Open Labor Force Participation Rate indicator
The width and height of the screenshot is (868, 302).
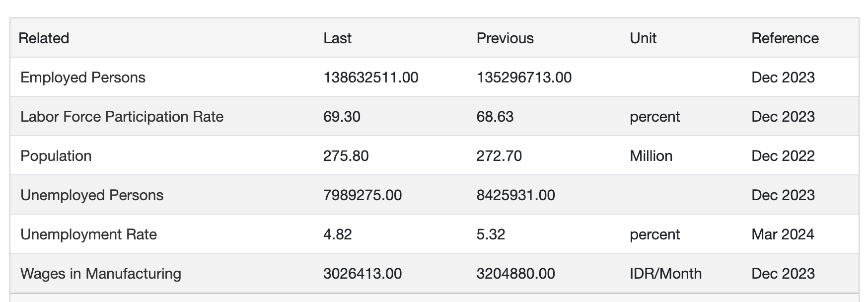[x=122, y=117]
